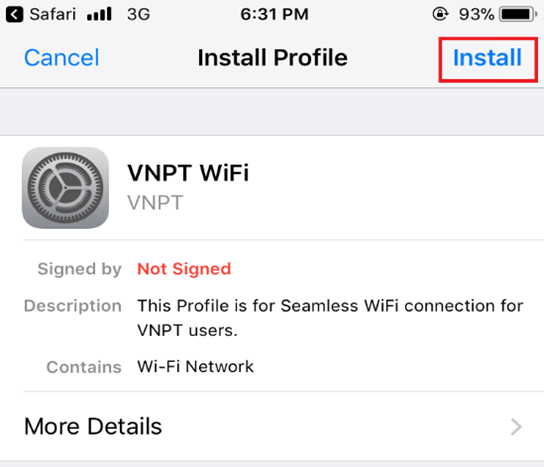This screenshot has width=544, height=467.
Task: Tap the 6:31 PM clock
Action: (x=274, y=15)
